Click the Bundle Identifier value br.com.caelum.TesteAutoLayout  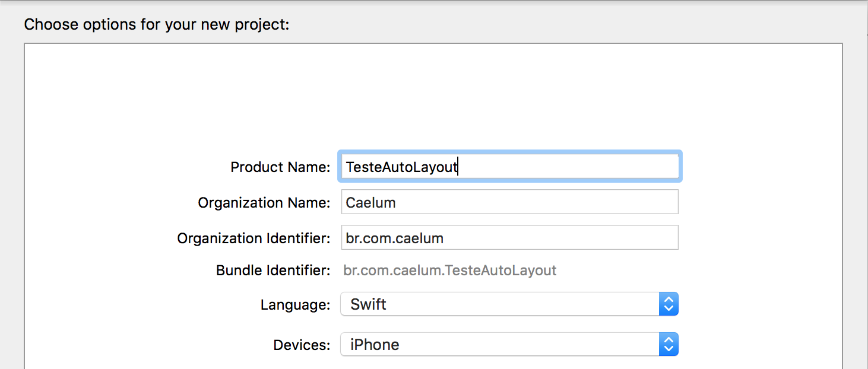click(x=450, y=271)
